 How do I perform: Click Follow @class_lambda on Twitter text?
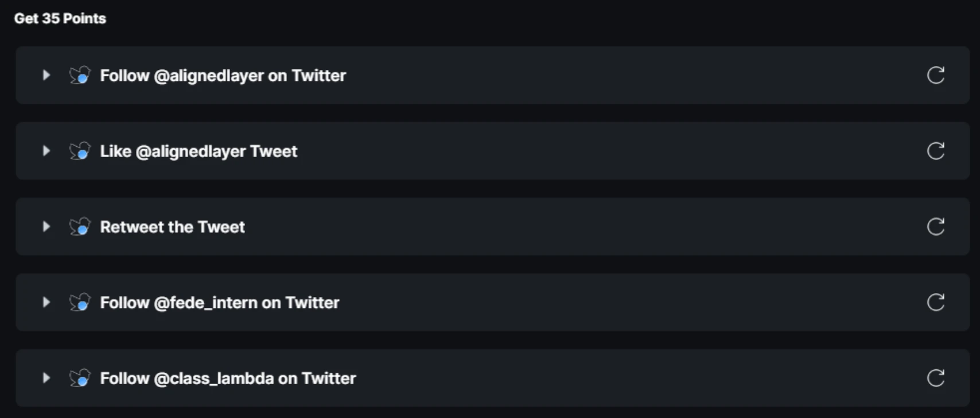[228, 378]
